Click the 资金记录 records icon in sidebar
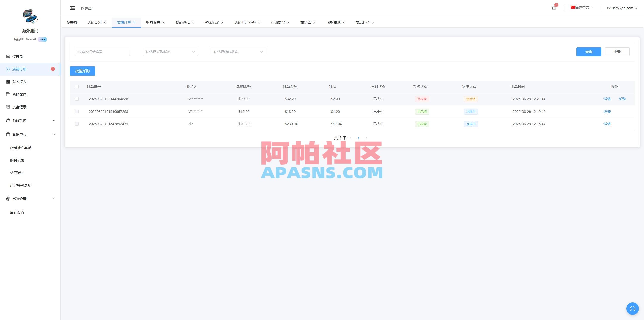The image size is (644, 320). (8, 107)
